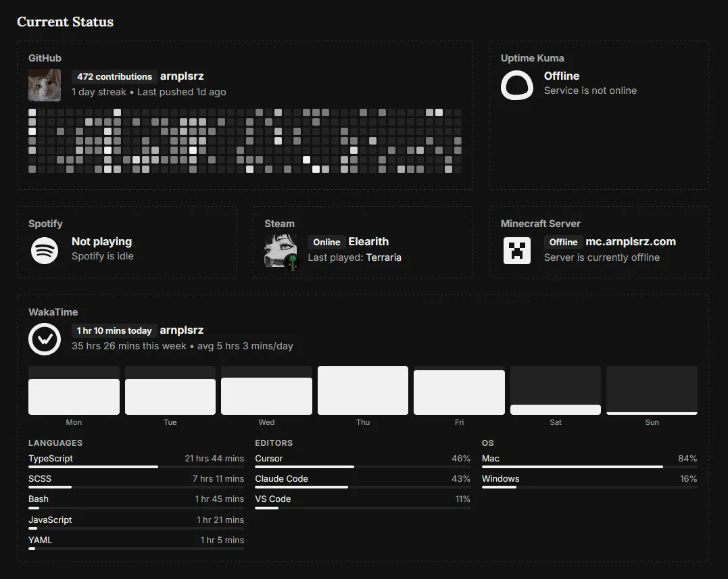Click the TypeScript language label
Screen dimensions: 728x579
pyautogui.click(x=51, y=458)
